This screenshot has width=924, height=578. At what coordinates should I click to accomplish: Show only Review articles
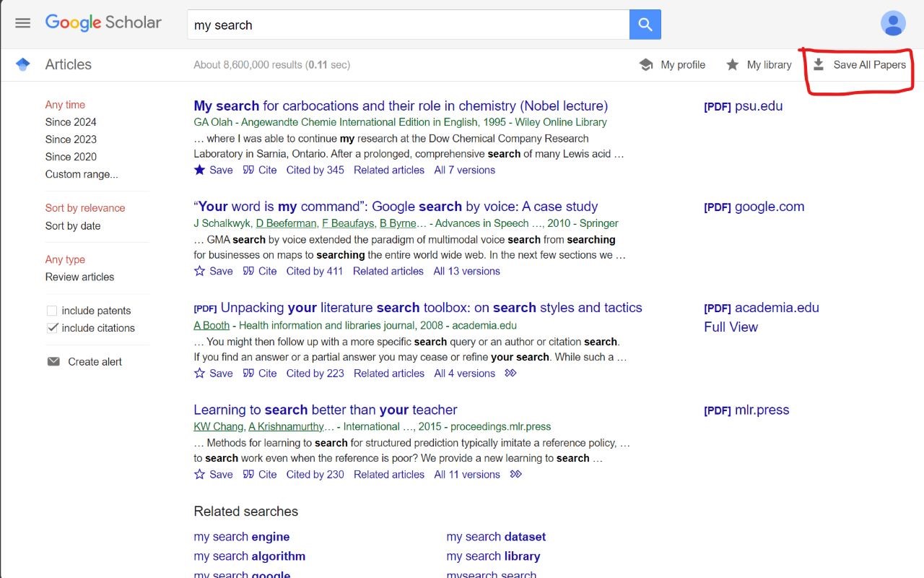pos(79,277)
